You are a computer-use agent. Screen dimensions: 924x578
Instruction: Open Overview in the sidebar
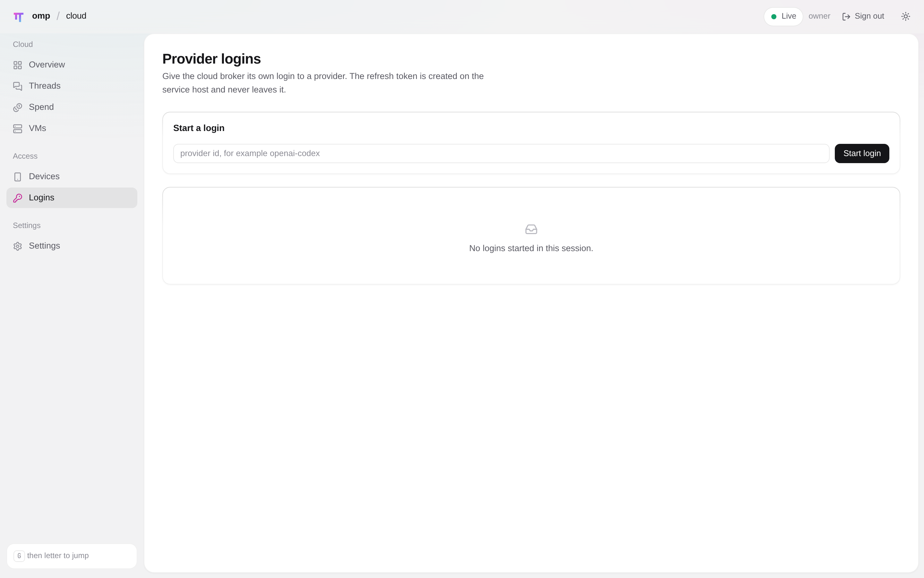72,65
